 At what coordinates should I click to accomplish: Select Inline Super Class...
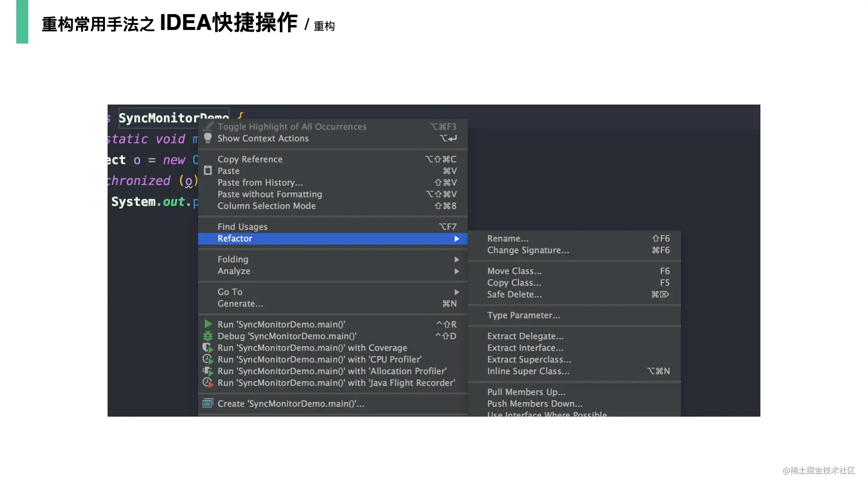(574, 371)
